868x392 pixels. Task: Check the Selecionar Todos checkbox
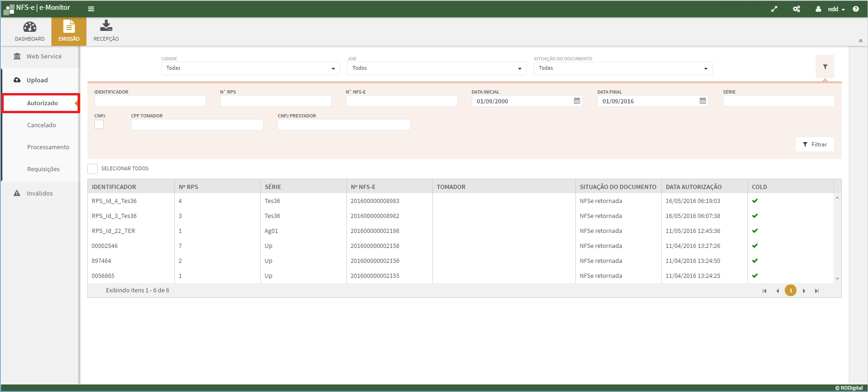(x=93, y=169)
